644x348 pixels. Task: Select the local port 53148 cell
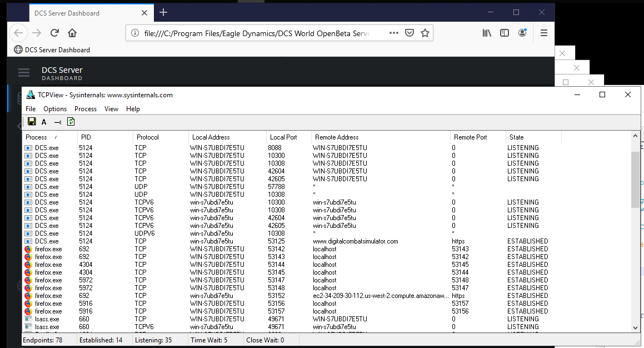[x=276, y=288]
